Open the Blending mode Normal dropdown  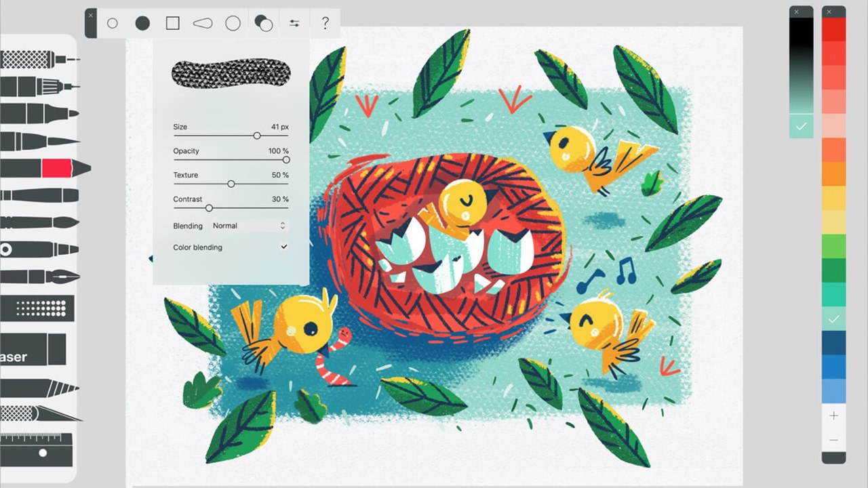coord(249,226)
